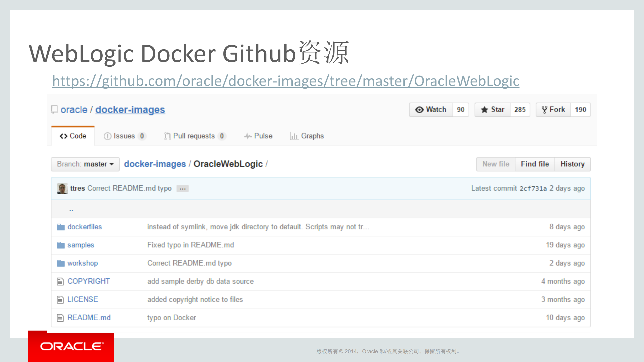Click the eye icon on the Watch button
The image size is (644, 362).
pyautogui.click(x=419, y=109)
